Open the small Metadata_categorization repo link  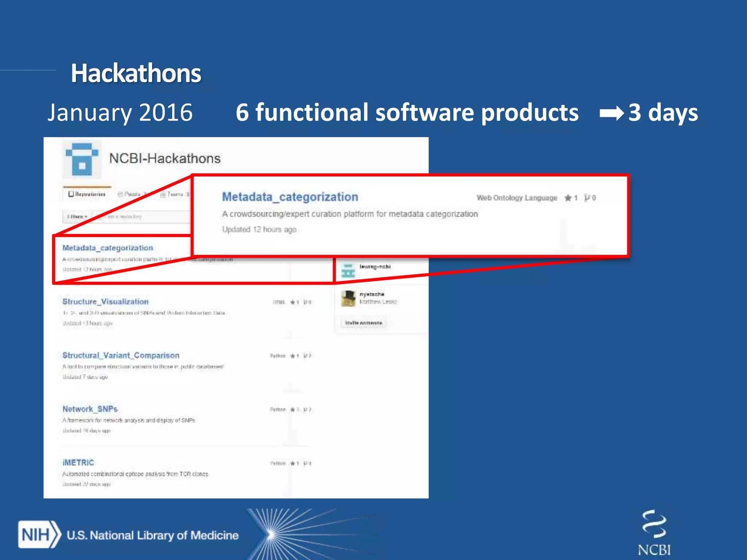click(x=108, y=248)
